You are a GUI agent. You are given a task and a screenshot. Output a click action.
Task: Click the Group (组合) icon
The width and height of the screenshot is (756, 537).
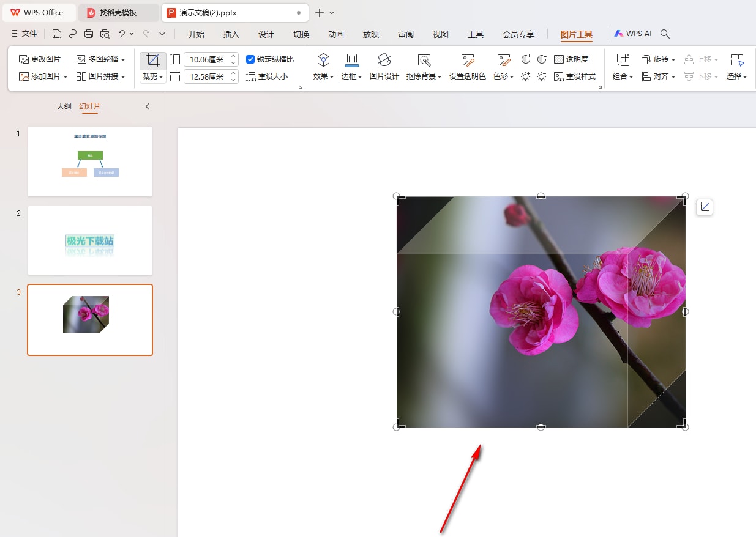[623, 60]
